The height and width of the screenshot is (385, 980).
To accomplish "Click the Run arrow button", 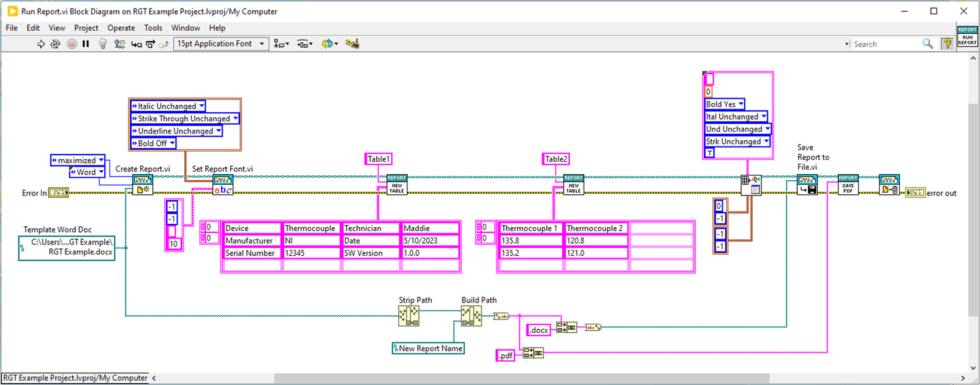I will pos(41,44).
